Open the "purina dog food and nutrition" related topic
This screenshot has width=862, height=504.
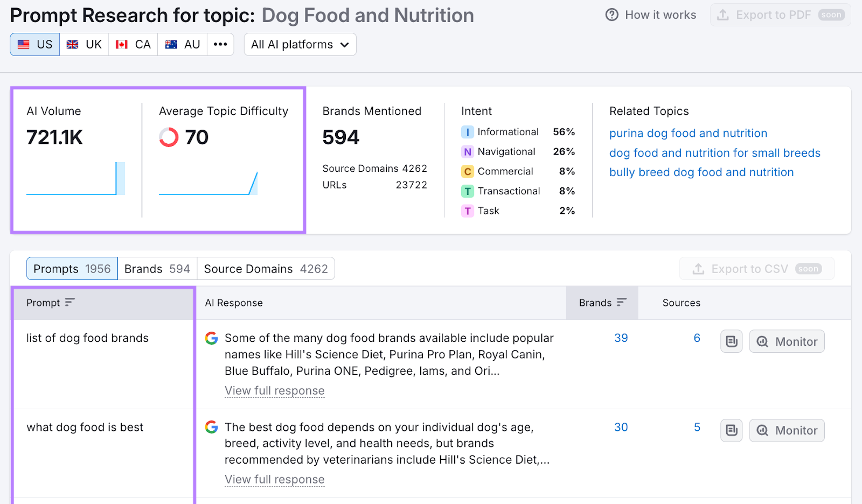pyautogui.click(x=688, y=133)
